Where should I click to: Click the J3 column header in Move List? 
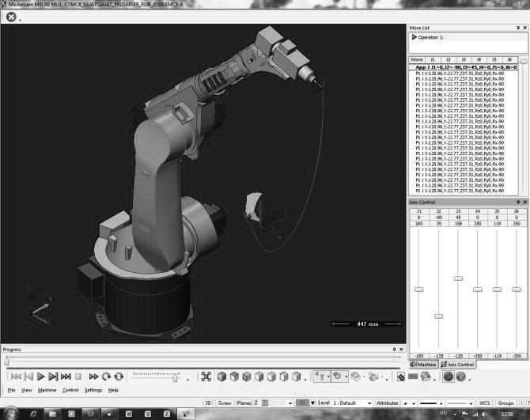tap(464, 59)
